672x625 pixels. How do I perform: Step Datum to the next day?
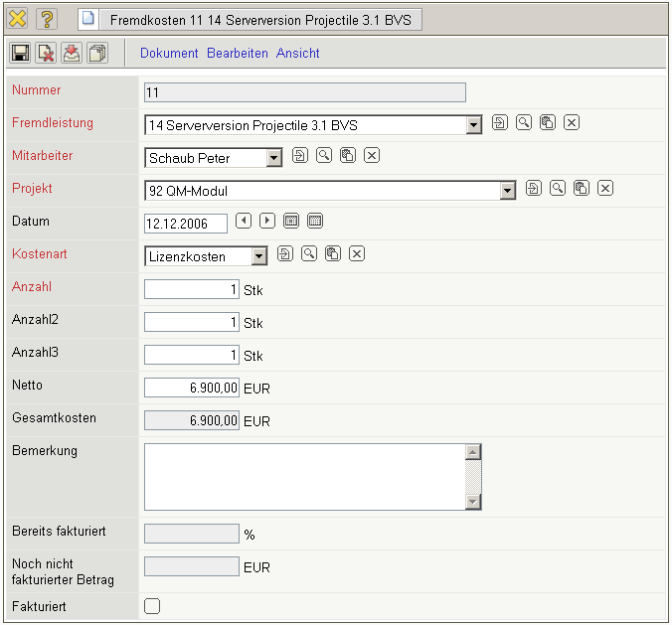pos(267,221)
